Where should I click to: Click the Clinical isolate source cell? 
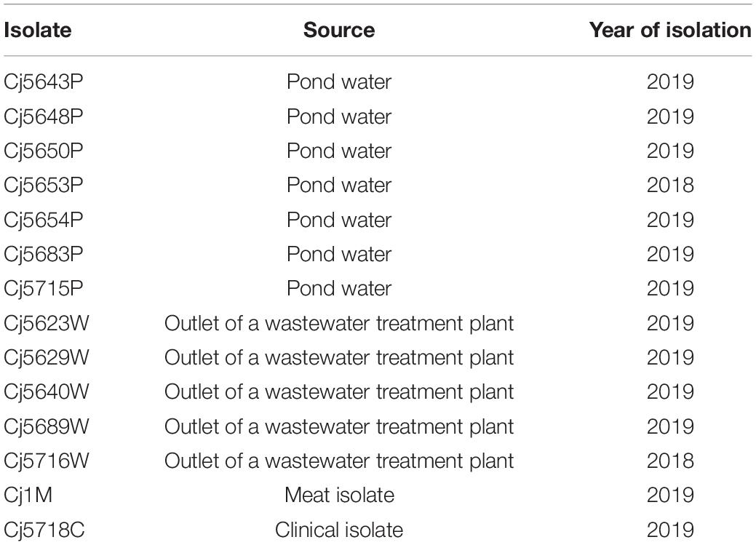point(339,530)
